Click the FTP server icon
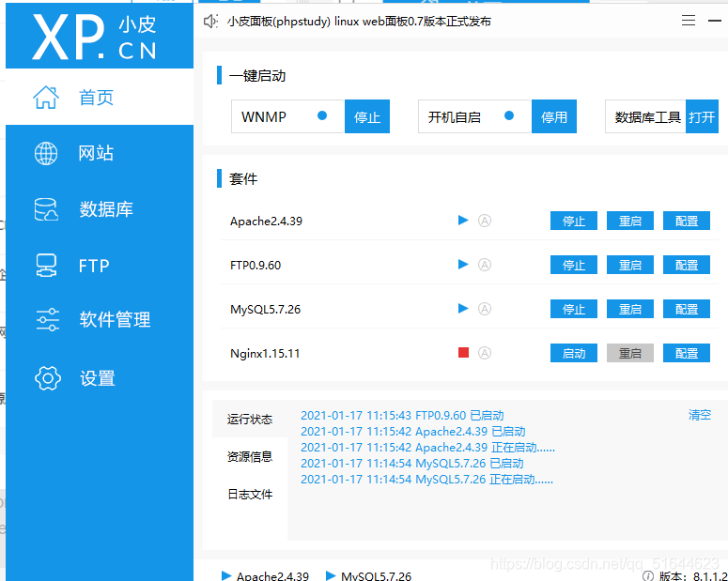Viewport: 728px width, 581px height. click(x=46, y=266)
